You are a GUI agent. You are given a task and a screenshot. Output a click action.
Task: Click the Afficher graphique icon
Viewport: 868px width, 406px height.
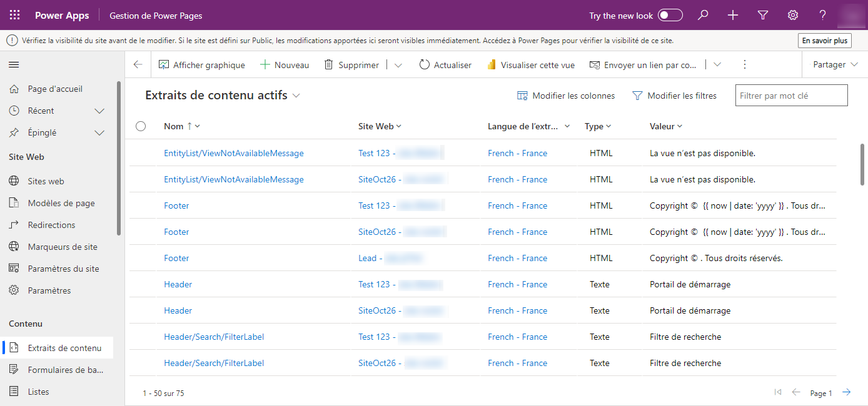[x=164, y=64]
